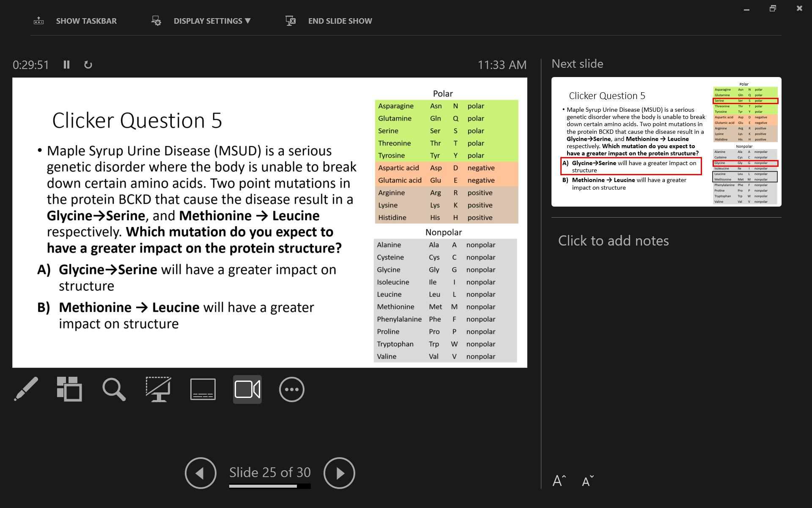Open the Display Settings dropdown arrow
The height and width of the screenshot is (508, 812).
pos(248,21)
